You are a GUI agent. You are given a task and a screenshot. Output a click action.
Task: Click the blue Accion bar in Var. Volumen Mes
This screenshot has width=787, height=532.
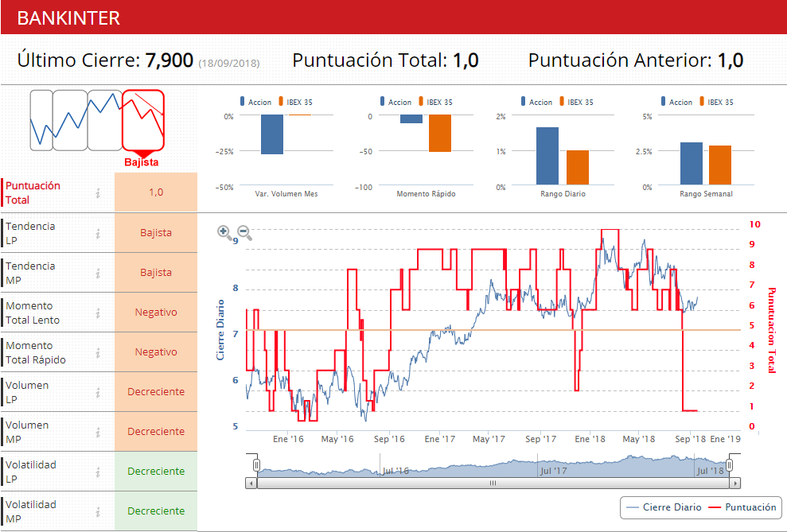[x=272, y=134]
